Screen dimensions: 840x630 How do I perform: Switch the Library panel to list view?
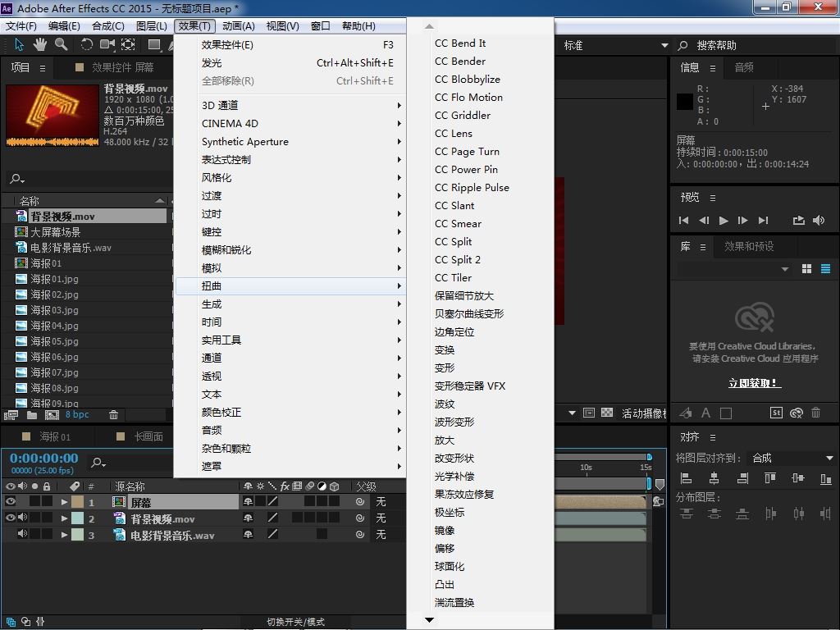825,269
